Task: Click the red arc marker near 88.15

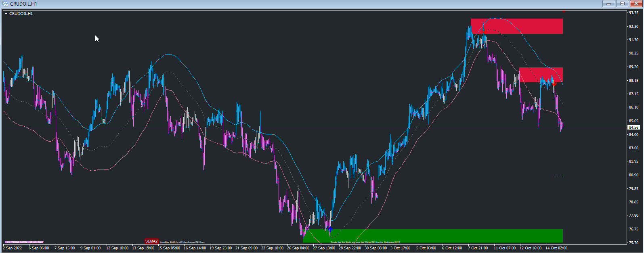Action: click(x=554, y=83)
